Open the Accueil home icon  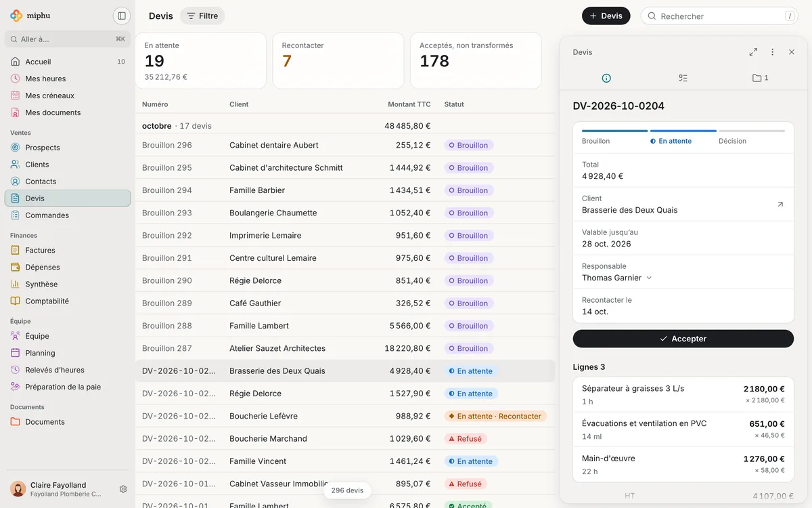pos(16,62)
